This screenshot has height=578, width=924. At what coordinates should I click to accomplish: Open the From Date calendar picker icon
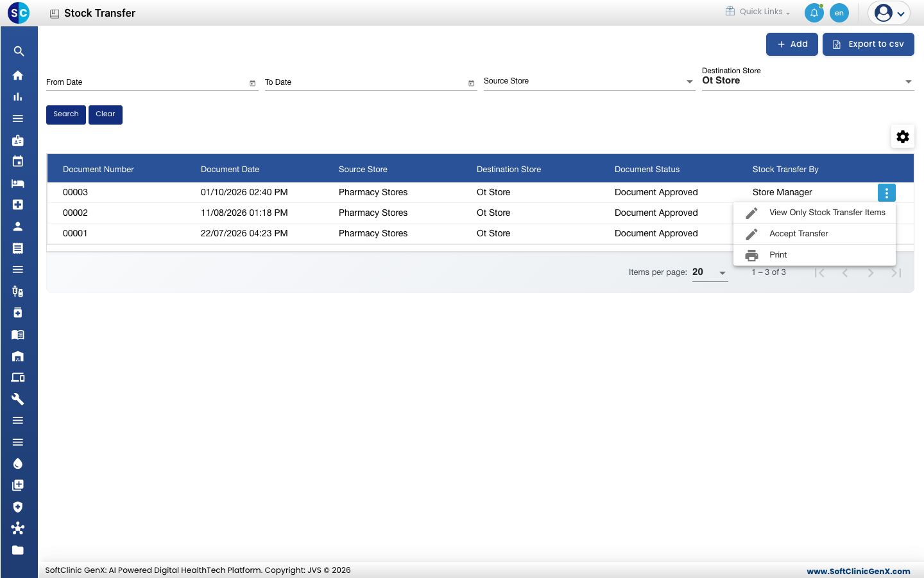252,83
